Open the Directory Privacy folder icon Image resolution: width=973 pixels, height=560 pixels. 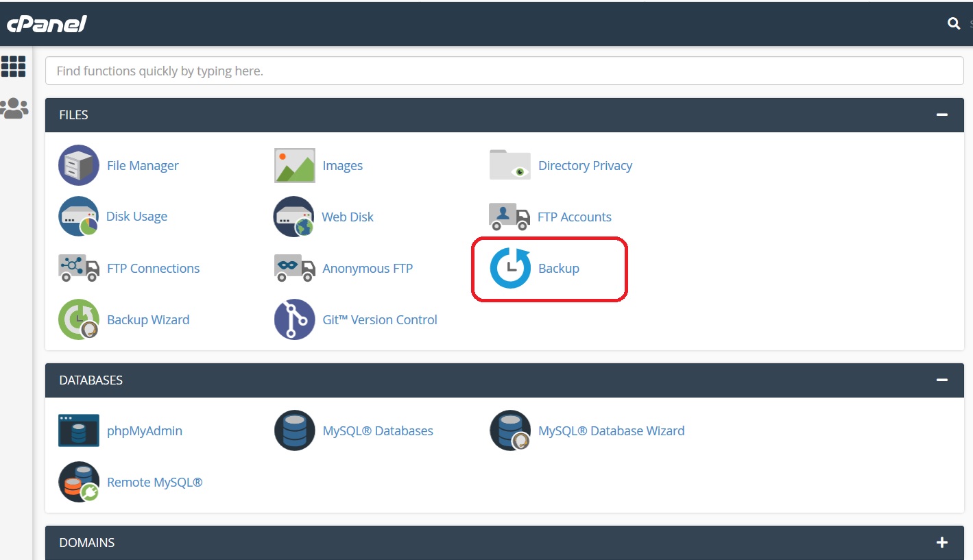pyautogui.click(x=509, y=165)
